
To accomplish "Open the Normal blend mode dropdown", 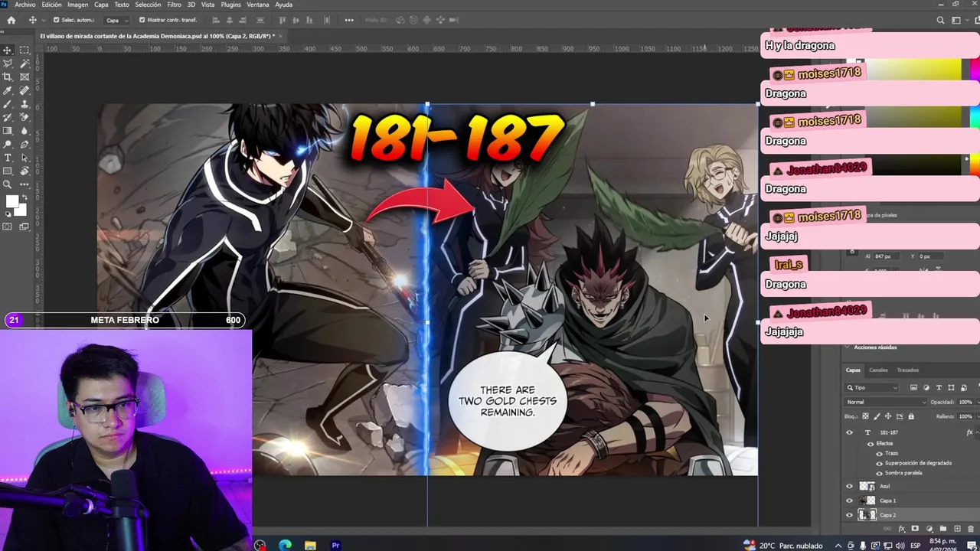I will (885, 402).
